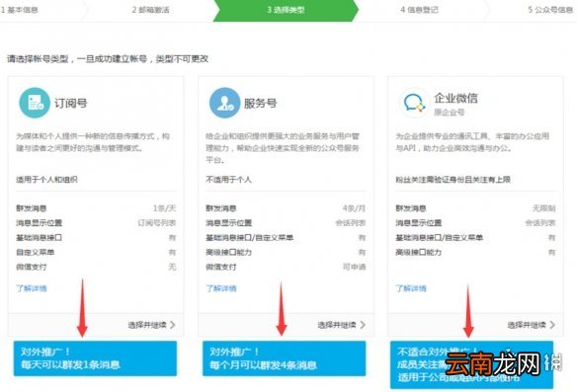This screenshot has height=392, width=577.
Task: Click the 4条/月 value in 服务号
Action: (x=354, y=208)
